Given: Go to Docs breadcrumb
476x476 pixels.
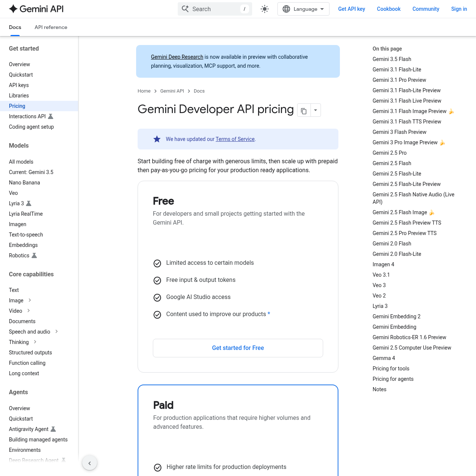Looking at the screenshot, I should coord(199,91).
